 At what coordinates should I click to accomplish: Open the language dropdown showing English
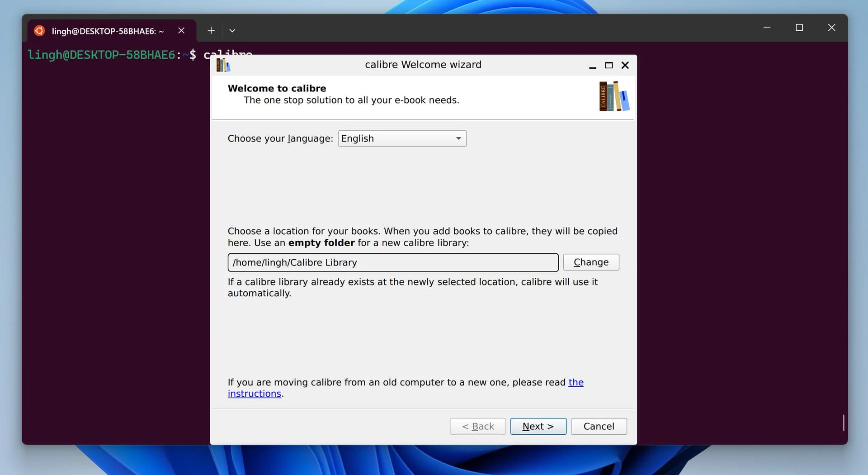click(x=402, y=138)
